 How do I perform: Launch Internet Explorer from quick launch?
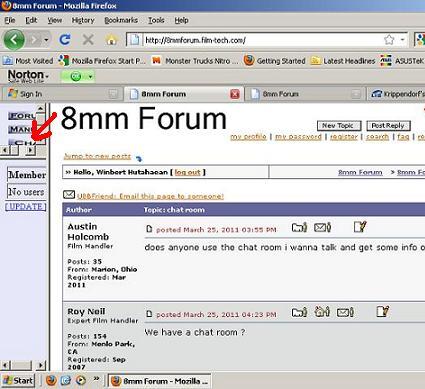[66, 380]
